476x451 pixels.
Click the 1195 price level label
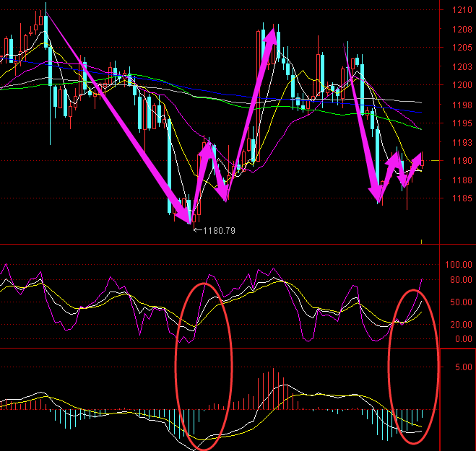(462, 123)
